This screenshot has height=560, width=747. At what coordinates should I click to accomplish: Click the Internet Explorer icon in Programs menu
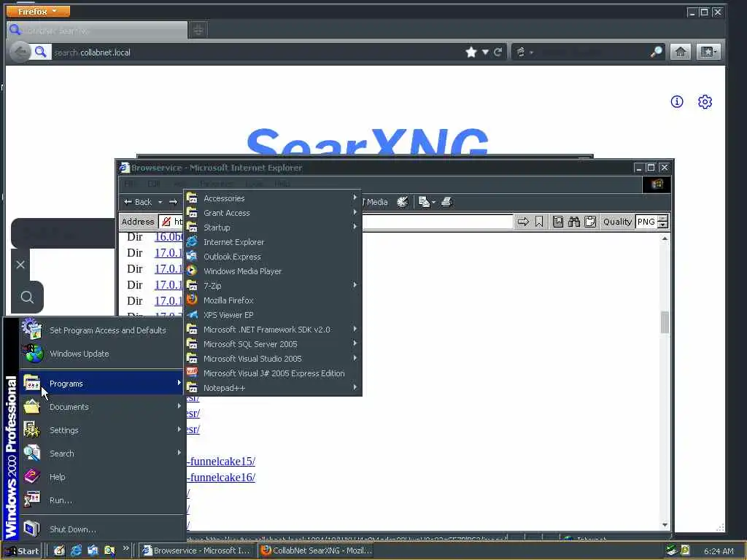click(x=192, y=242)
